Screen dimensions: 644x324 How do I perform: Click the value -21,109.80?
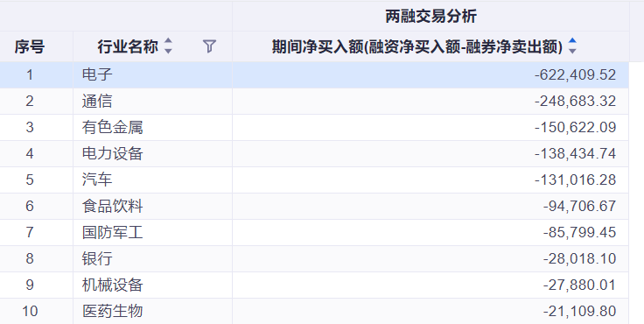[x=579, y=311]
